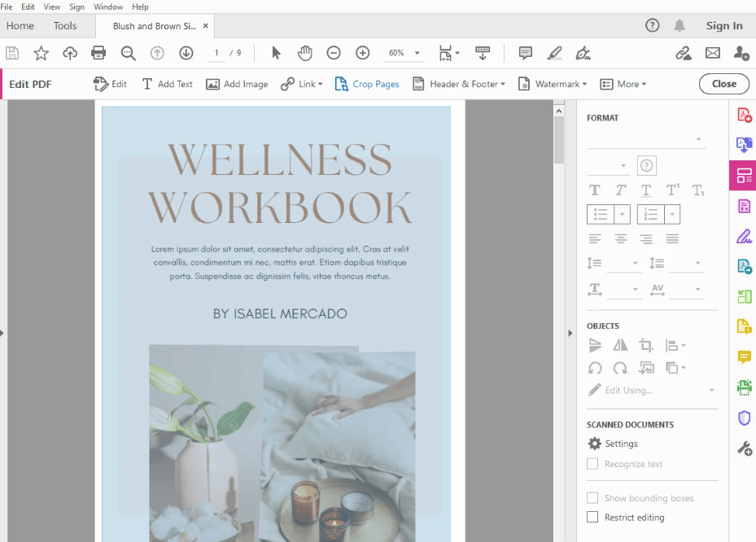
Task: Open the 60% zoom level dropdown
Action: tap(404, 52)
